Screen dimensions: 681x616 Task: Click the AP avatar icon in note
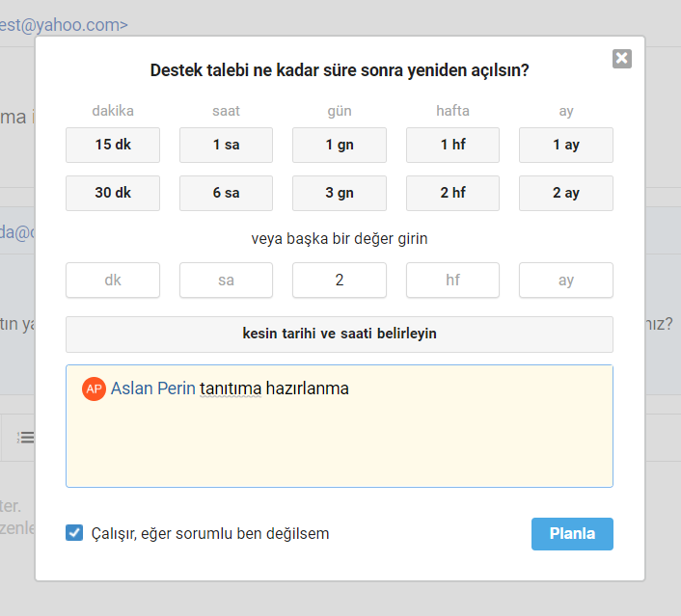(94, 388)
